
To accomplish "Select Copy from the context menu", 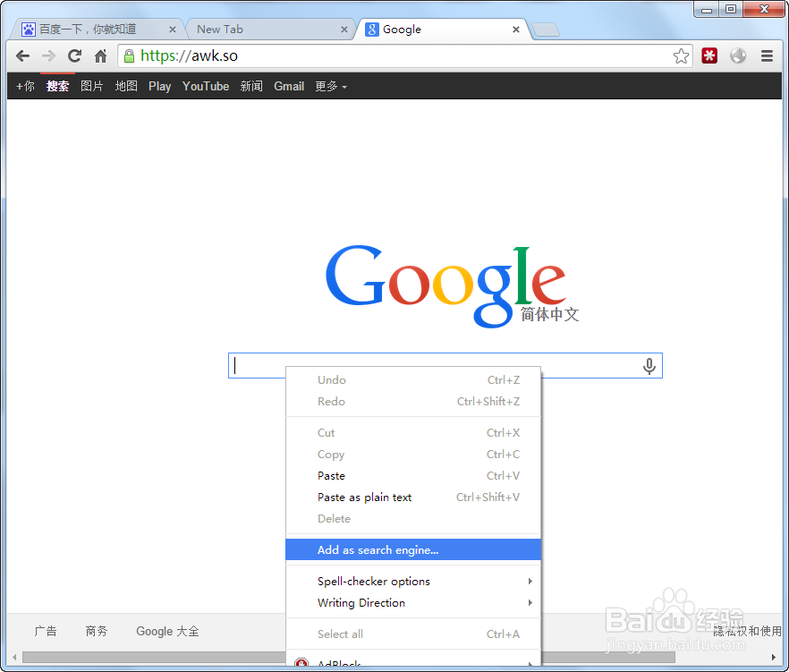I will pos(413,455).
